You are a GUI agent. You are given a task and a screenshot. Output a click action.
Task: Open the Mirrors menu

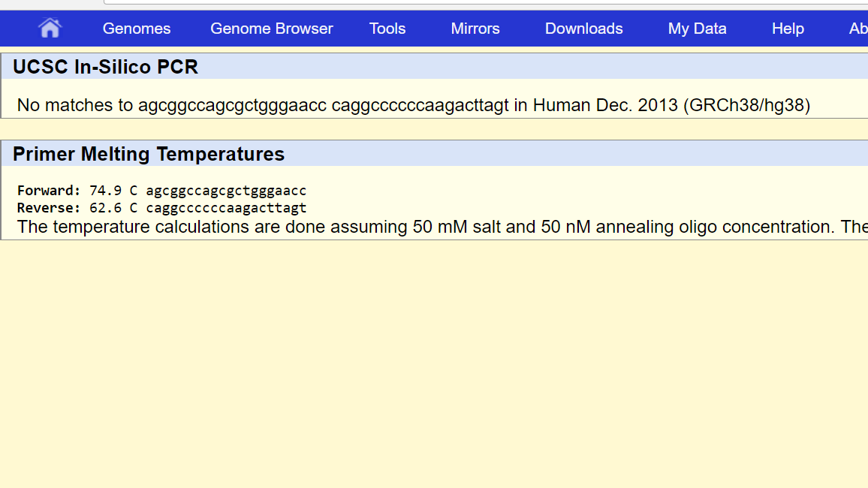[x=475, y=29]
